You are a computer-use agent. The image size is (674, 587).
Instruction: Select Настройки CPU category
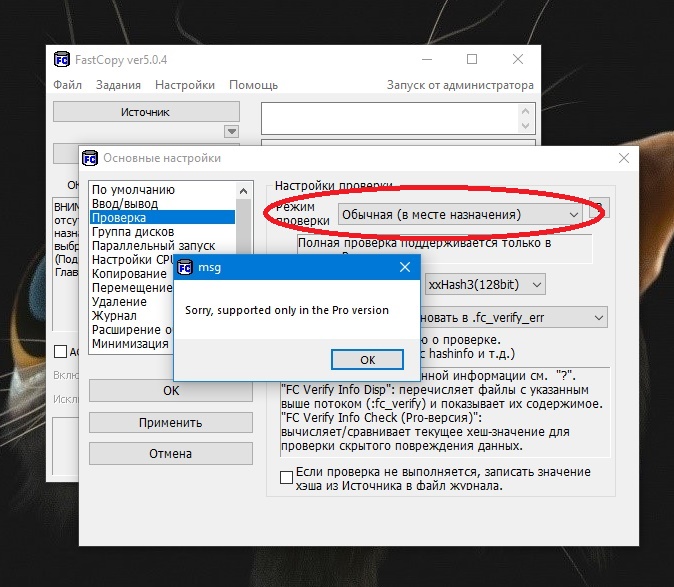coord(132,260)
